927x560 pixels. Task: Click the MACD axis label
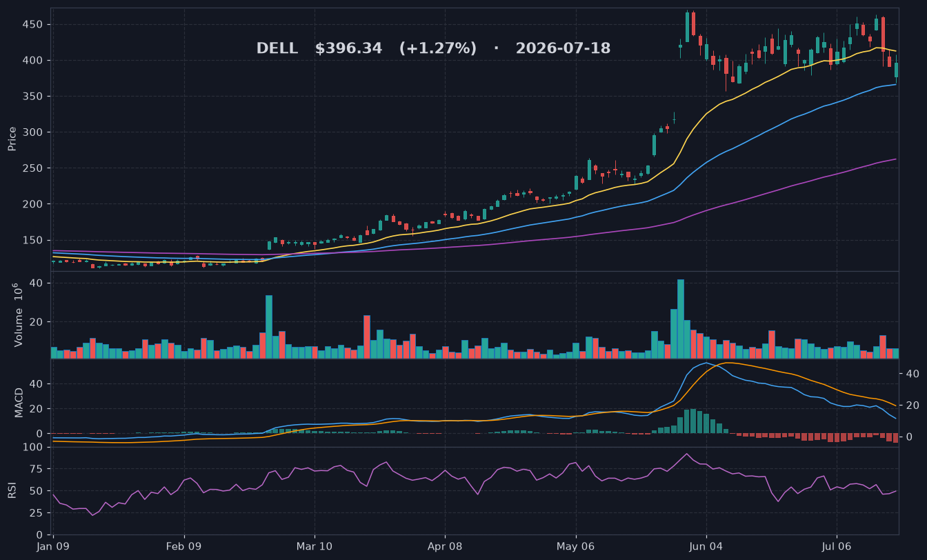tap(19, 402)
